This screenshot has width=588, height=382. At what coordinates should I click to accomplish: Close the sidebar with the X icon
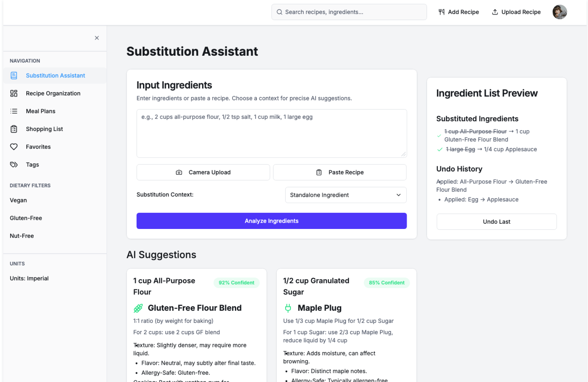(97, 38)
